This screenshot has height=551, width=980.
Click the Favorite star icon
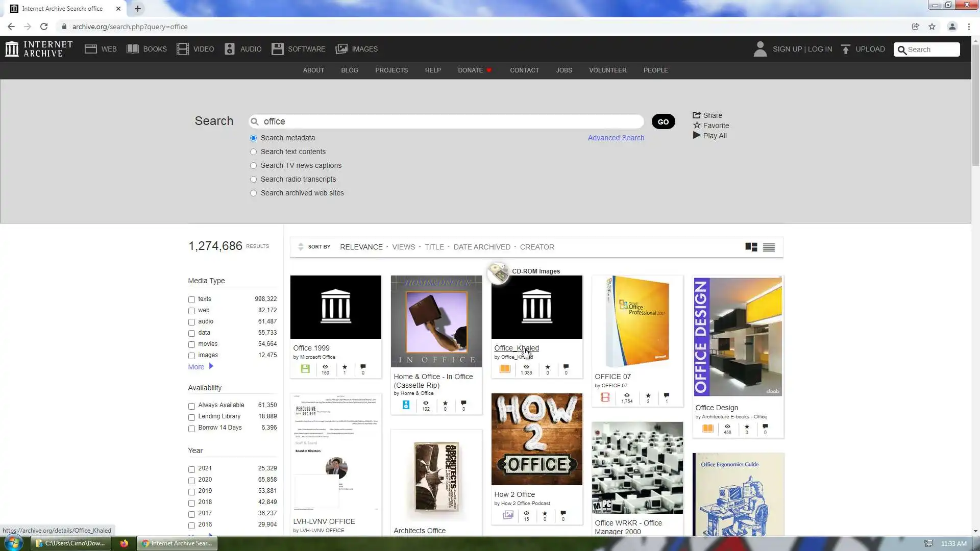pyautogui.click(x=697, y=126)
